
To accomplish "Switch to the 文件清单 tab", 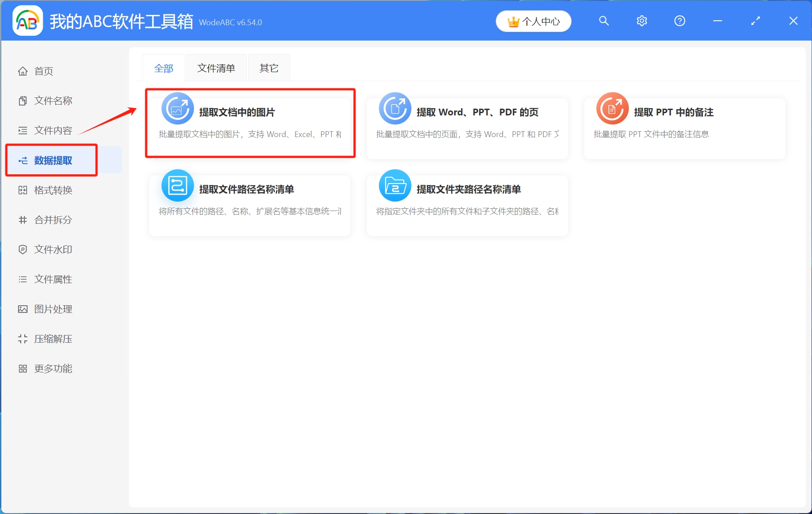I will tap(216, 68).
